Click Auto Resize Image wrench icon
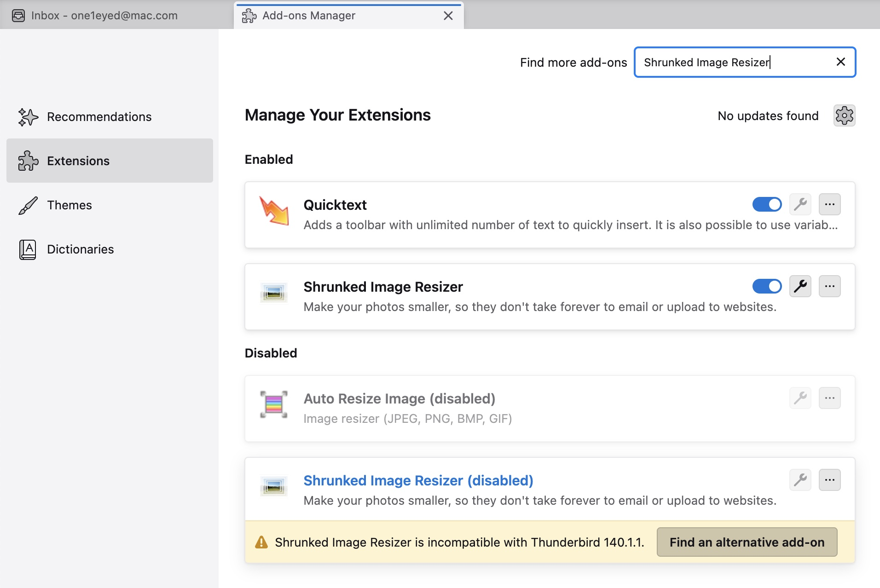The image size is (880, 588). tap(800, 398)
